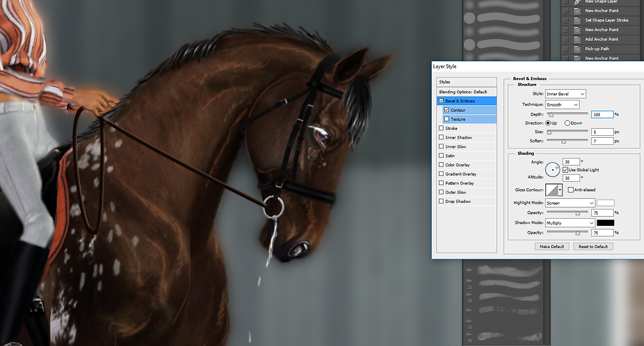The height and width of the screenshot is (346, 644).
Task: Open the Technique dropdown showing Smooth
Action: tap(562, 104)
